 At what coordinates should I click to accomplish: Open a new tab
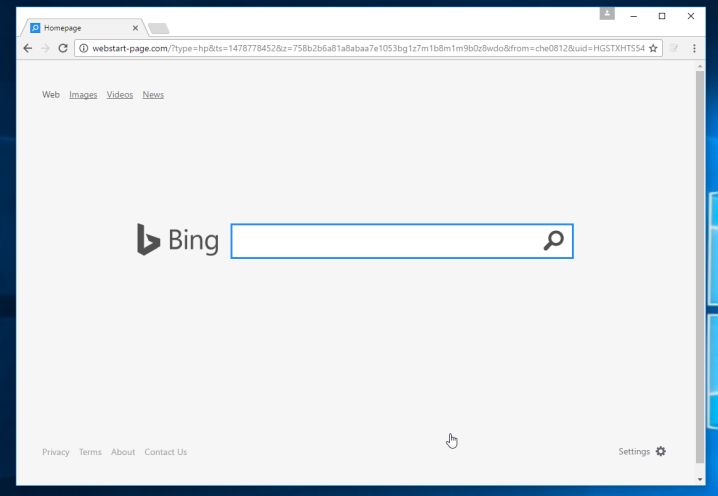click(x=159, y=28)
